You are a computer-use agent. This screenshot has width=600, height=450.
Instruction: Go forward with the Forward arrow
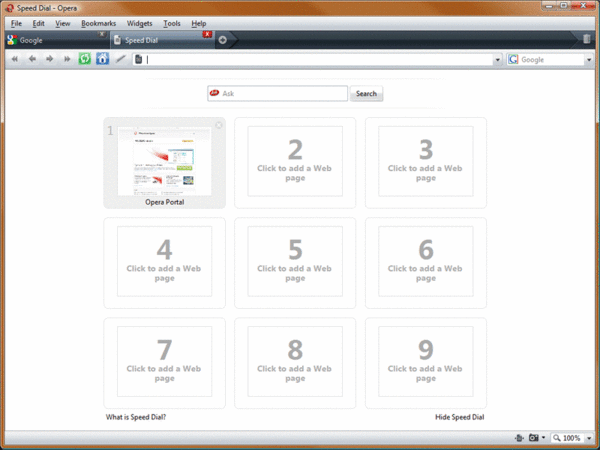[x=49, y=59]
